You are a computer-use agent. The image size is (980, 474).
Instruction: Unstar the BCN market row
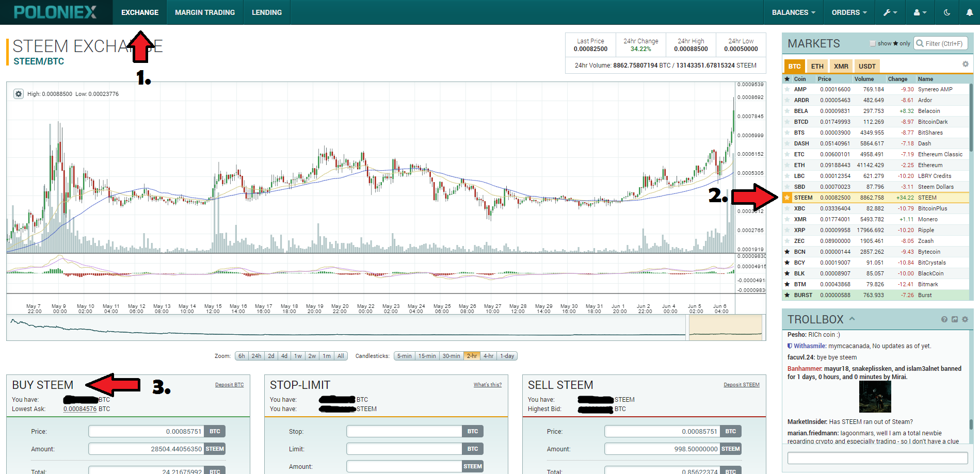[787, 252]
